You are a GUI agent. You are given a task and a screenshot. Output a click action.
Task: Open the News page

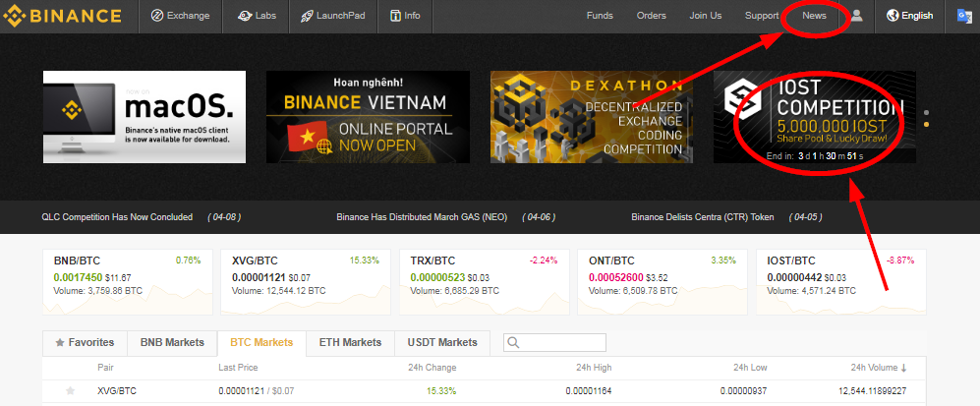pos(815,16)
